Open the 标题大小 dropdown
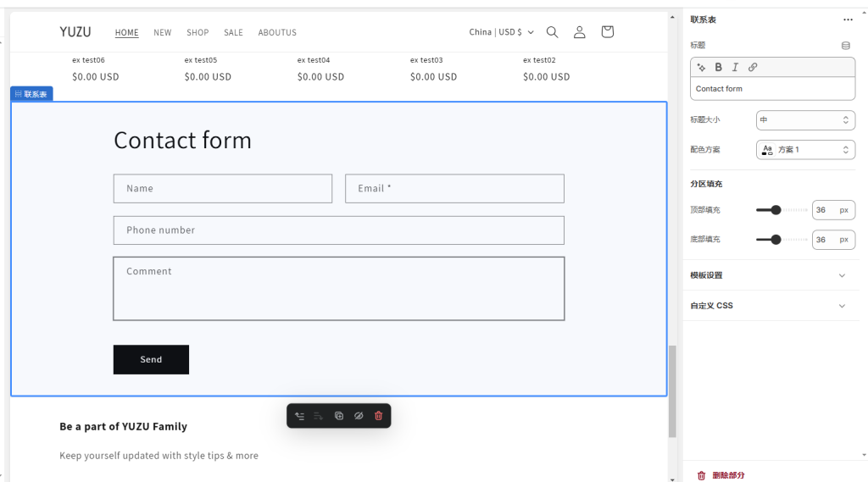 805,120
